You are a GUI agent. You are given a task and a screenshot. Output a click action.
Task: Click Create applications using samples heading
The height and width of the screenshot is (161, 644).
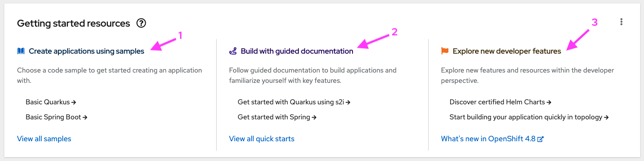tap(86, 51)
